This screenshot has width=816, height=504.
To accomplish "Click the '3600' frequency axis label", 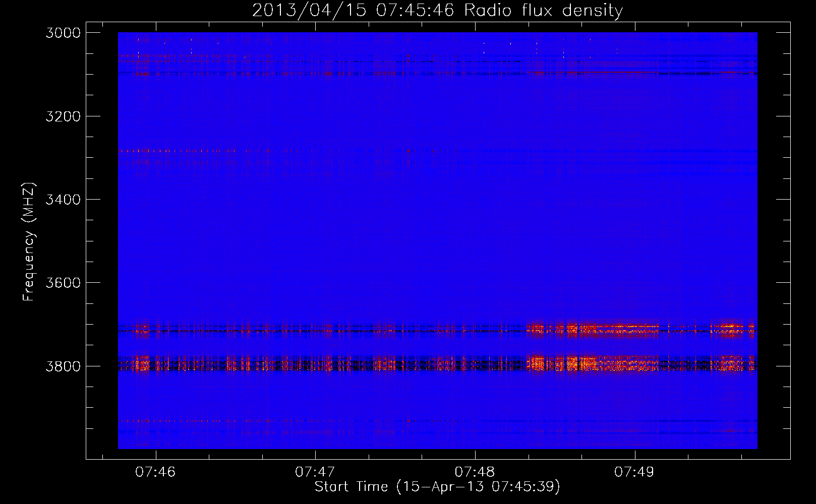I will coord(63,283).
